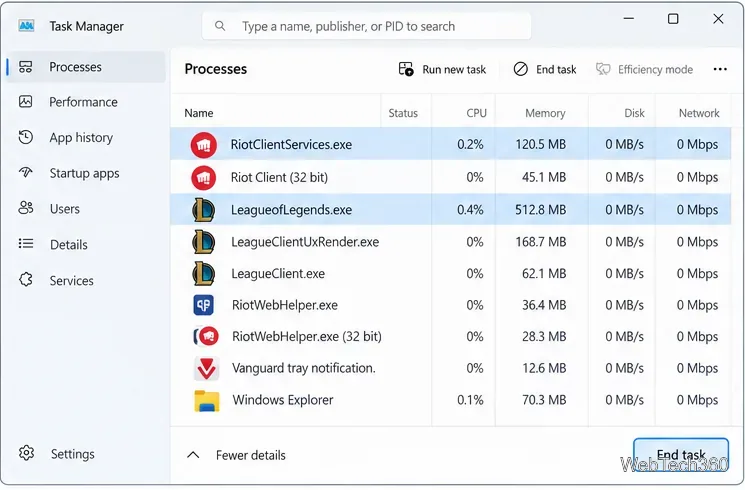This screenshot has height=490, width=745.
Task: Select the Riot Client (32 bit) name
Action: click(x=279, y=177)
